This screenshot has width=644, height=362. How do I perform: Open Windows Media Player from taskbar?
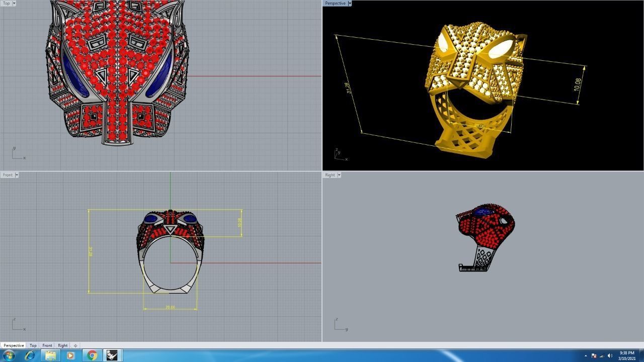[x=71, y=355]
